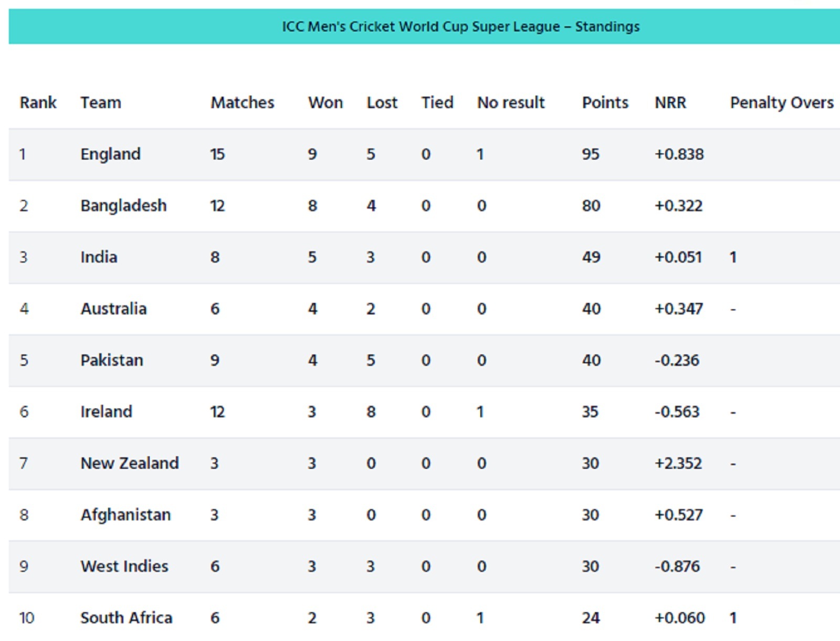Select the Bangladesh team name
Screen dimensions: 840x641
123,206
